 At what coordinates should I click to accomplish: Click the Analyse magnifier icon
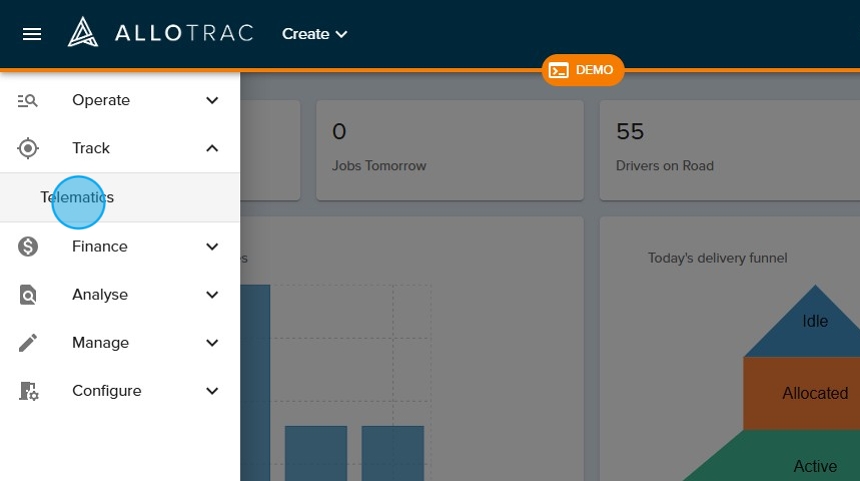[x=28, y=295]
